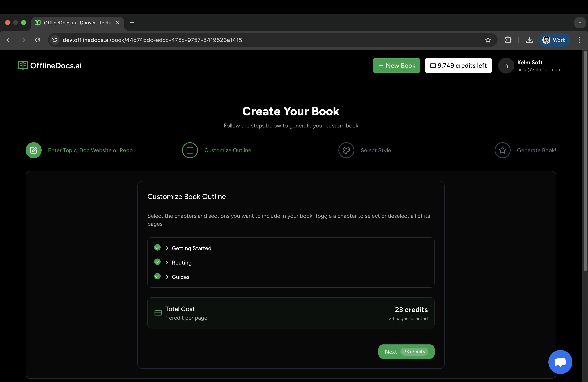The height and width of the screenshot is (382, 588).
Task: Open the Enter Topic pencil step icon
Action: coord(34,150)
